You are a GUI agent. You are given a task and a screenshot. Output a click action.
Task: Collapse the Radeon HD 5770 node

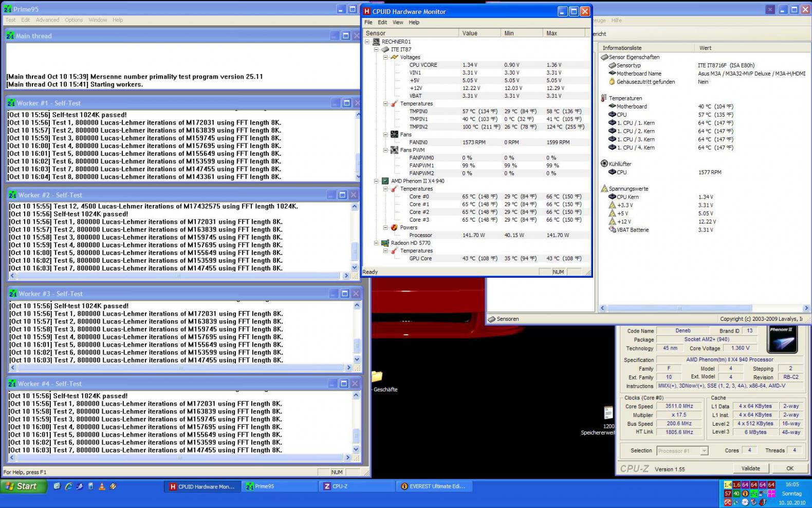pos(376,243)
